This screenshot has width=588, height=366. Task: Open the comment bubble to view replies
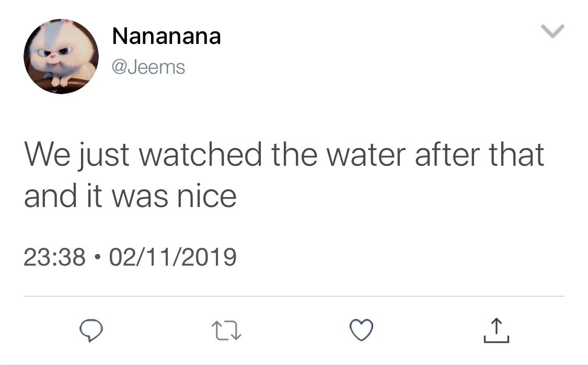[x=91, y=330]
